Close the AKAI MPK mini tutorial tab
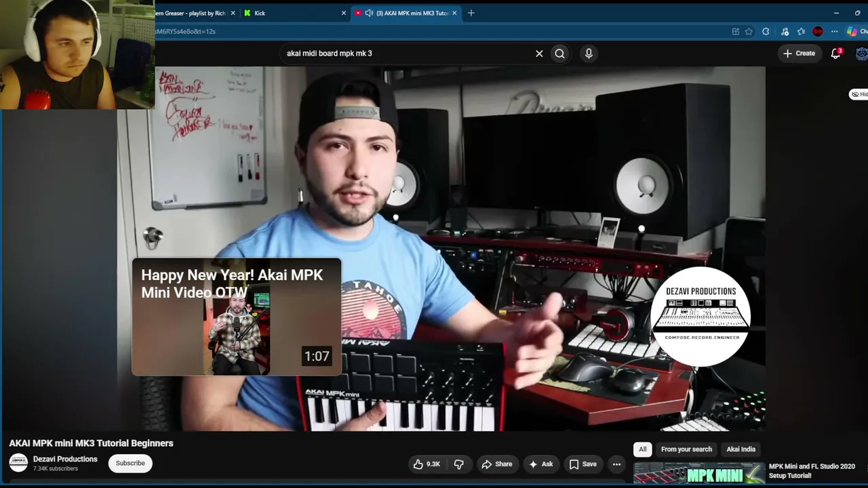The height and width of the screenshot is (488, 868). tap(454, 13)
